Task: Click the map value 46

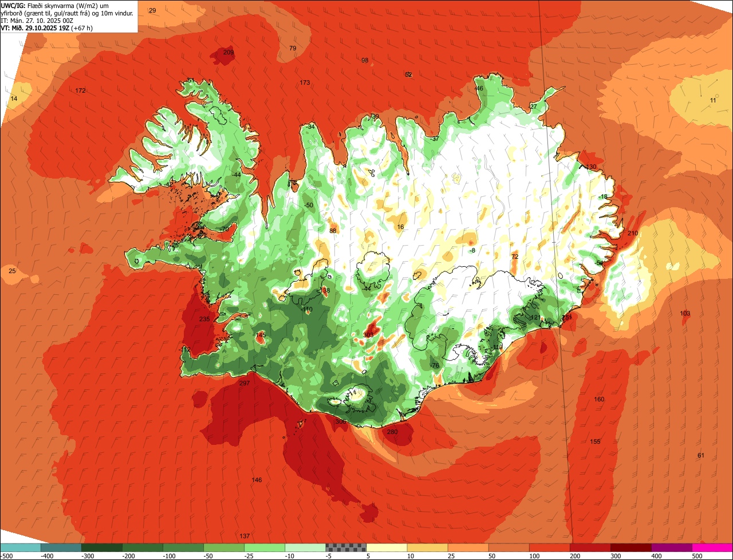Action: 479,88
